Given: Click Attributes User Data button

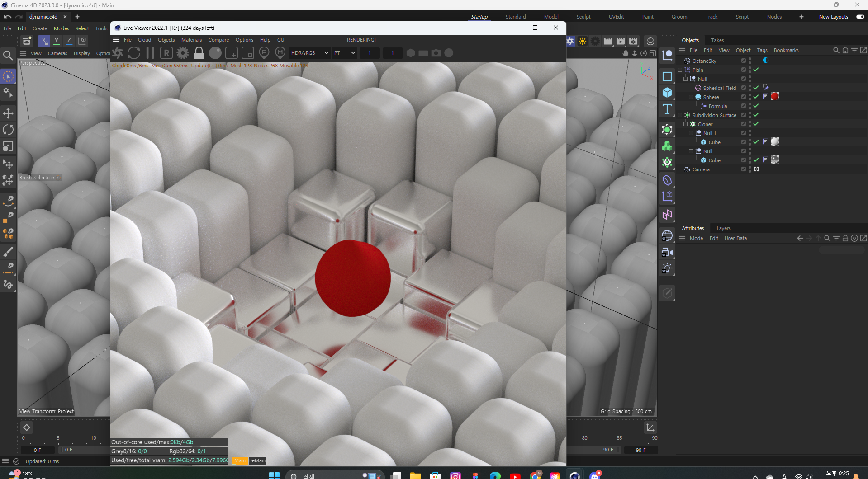Looking at the screenshot, I should tap(735, 238).
